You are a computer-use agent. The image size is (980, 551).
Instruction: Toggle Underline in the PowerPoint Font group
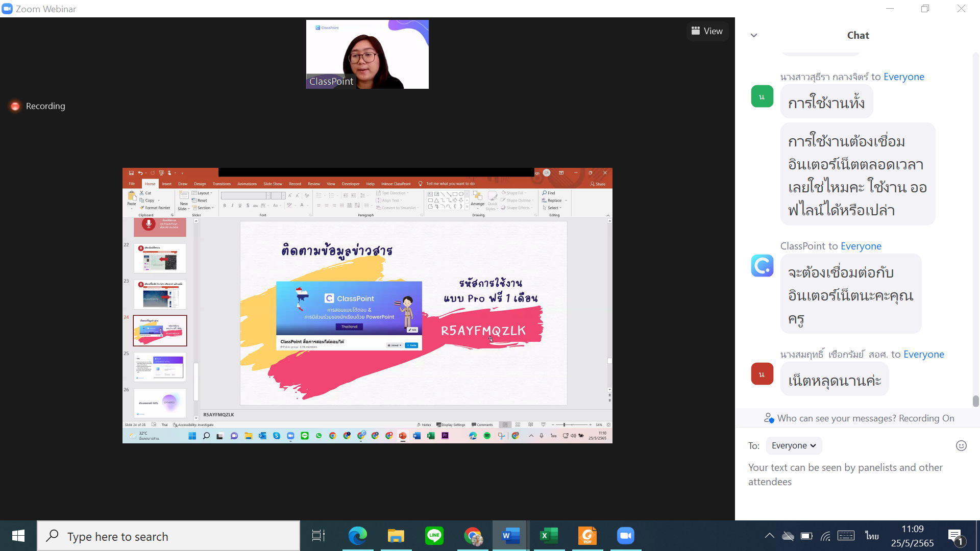[x=240, y=206]
